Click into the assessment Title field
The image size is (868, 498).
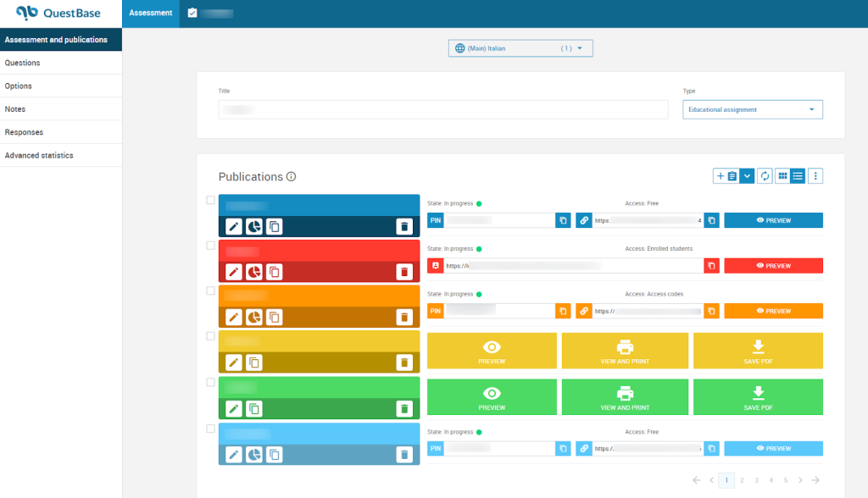click(x=442, y=109)
